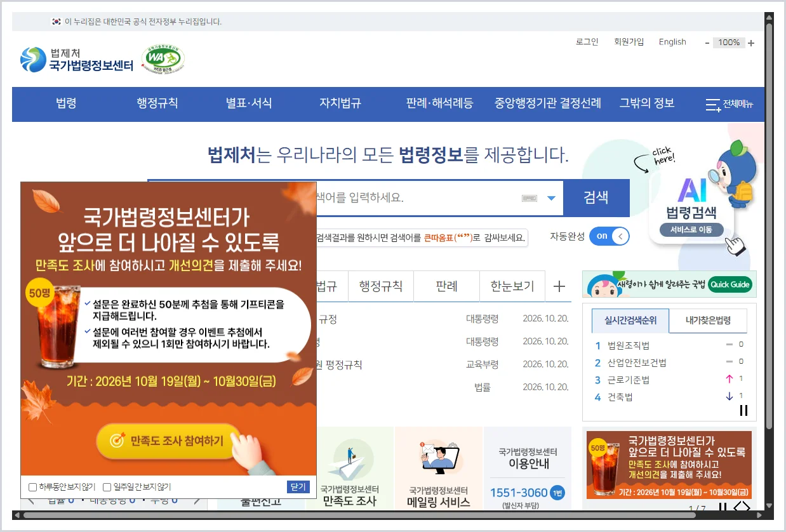The width and height of the screenshot is (786, 532).
Task: Expand the search box dropdown arrow
Action: pos(551,198)
